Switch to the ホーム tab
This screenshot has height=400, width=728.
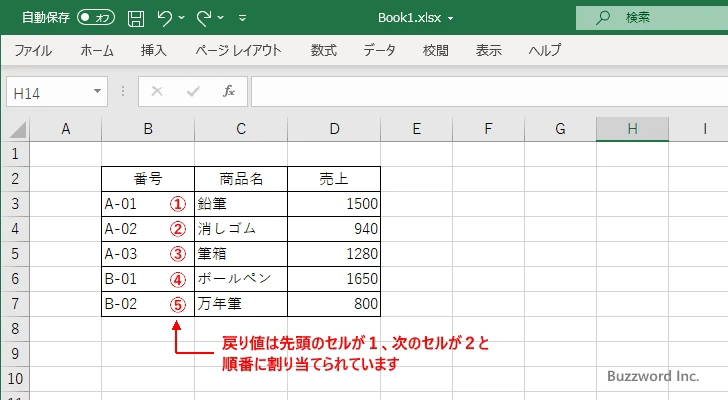click(97, 50)
